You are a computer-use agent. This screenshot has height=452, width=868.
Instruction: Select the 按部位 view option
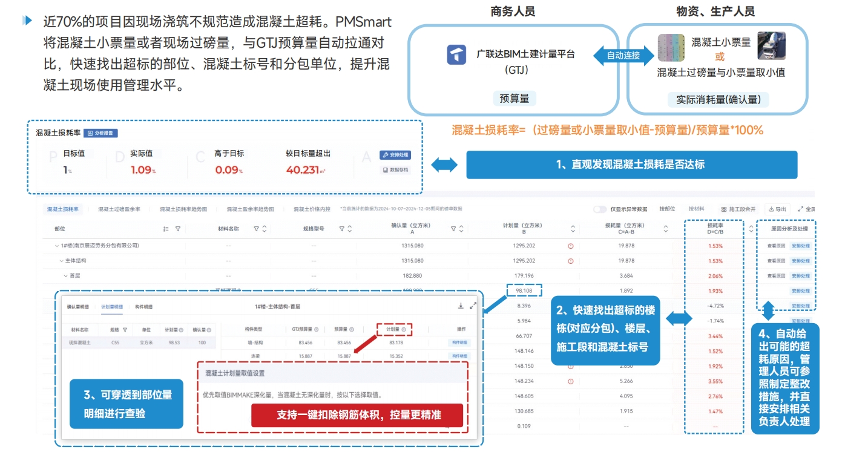coord(667,209)
